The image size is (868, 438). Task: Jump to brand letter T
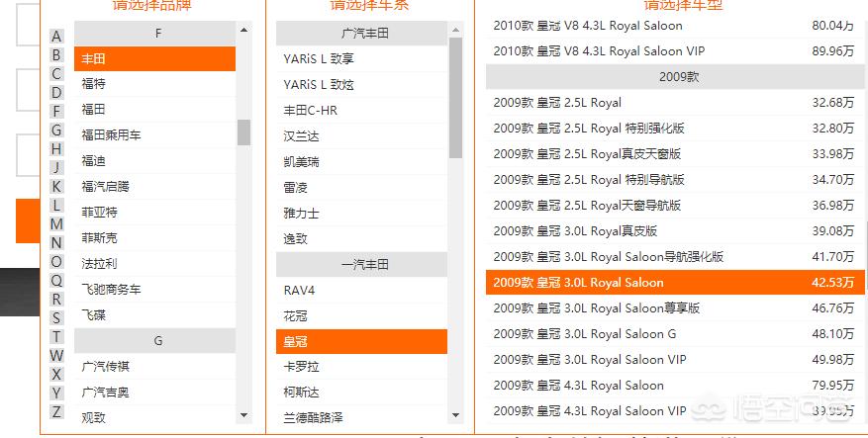pyautogui.click(x=56, y=337)
